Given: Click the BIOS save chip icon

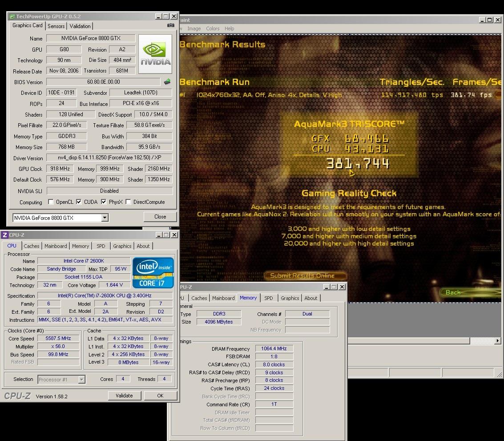Looking at the screenshot, I should click(x=167, y=82).
